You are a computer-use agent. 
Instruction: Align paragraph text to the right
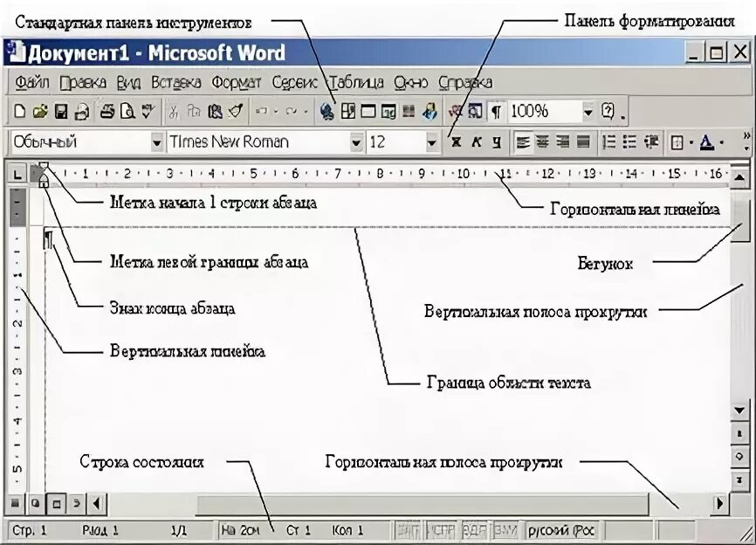coord(563,141)
